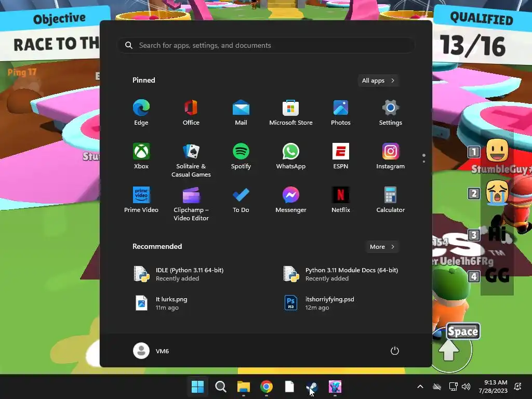Open Steam from the taskbar
The image size is (532, 399).
point(312,387)
